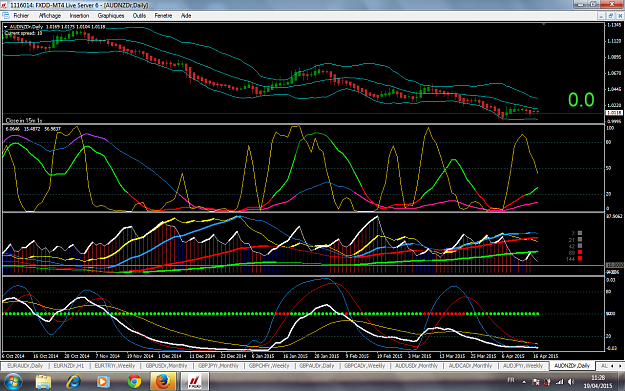The image size is (625, 391).
Task: Switch to AUDJPYr,Weekly chart tab
Action: (523, 365)
